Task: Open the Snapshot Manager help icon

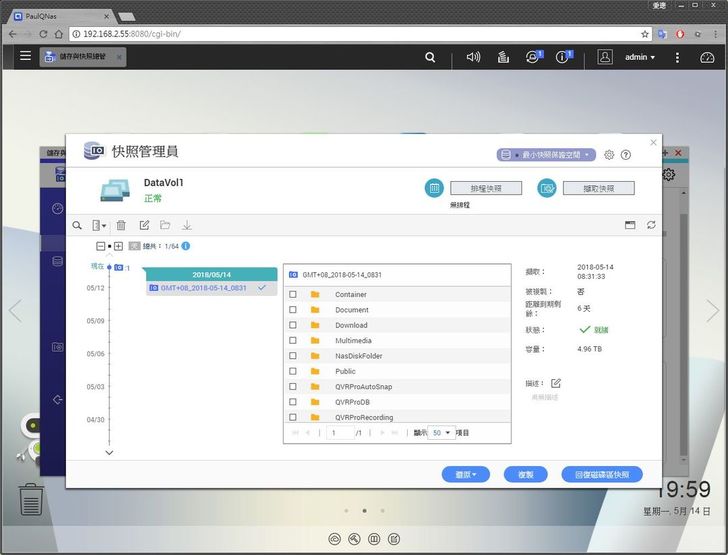Action: click(626, 155)
